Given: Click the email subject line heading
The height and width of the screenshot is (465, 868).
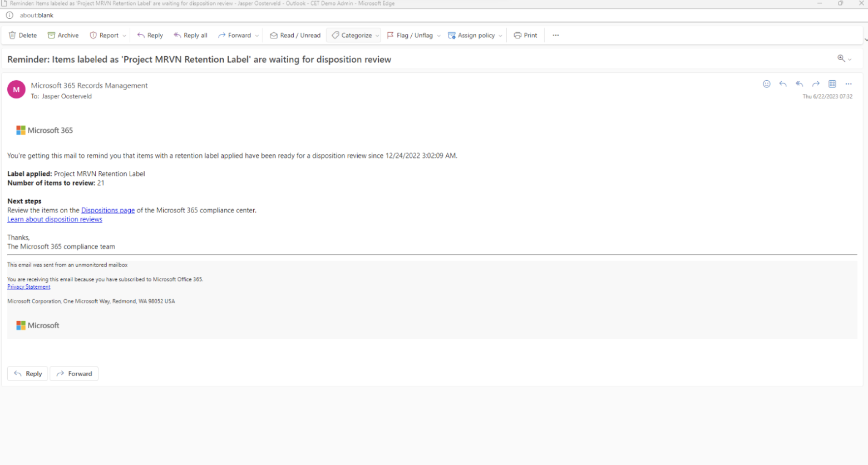Looking at the screenshot, I should (x=199, y=60).
